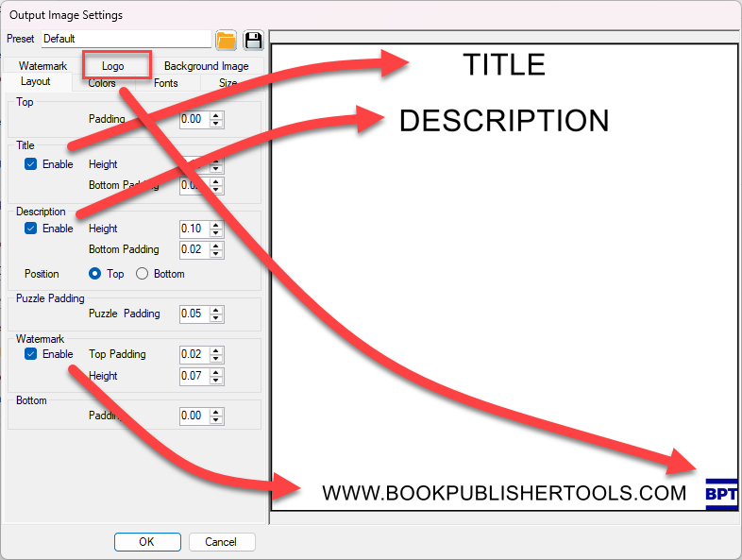Decrease the Bottom Padding group value

(x=216, y=420)
